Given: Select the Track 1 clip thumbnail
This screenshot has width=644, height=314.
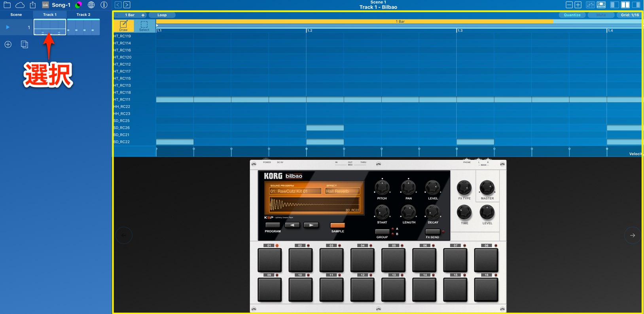Looking at the screenshot, I should (50, 27).
